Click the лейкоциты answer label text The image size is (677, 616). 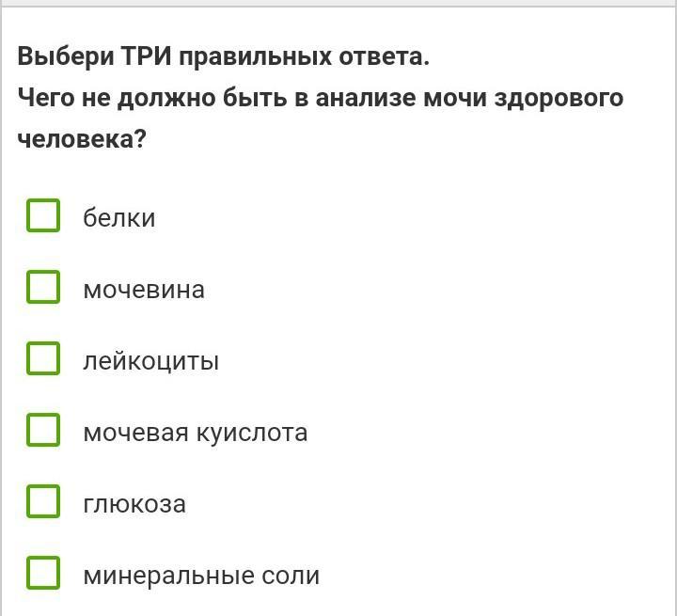150,361
